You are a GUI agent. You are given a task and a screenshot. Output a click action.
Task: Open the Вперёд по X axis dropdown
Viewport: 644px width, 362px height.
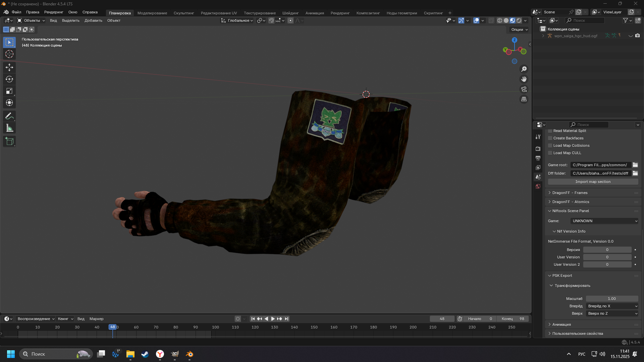612,306
